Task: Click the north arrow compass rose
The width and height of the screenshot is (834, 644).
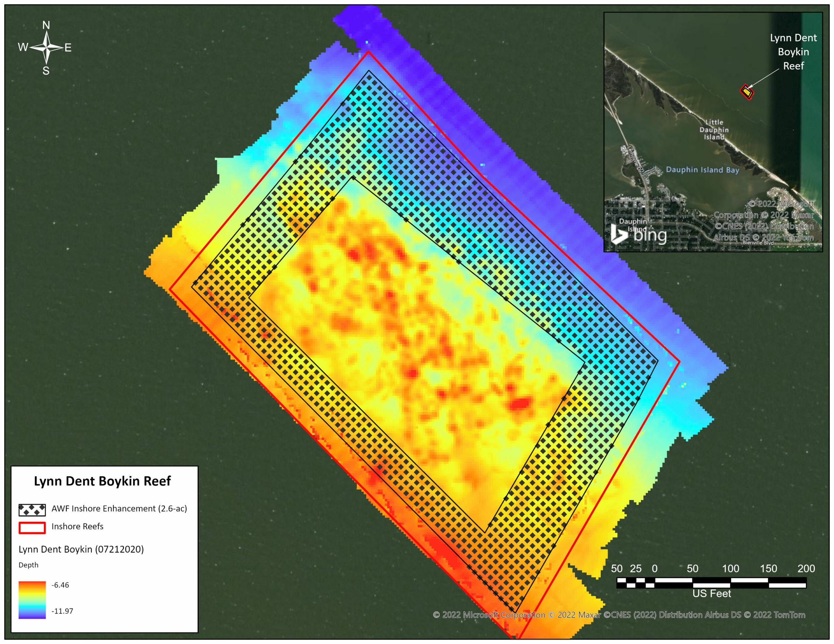Action: [46, 48]
